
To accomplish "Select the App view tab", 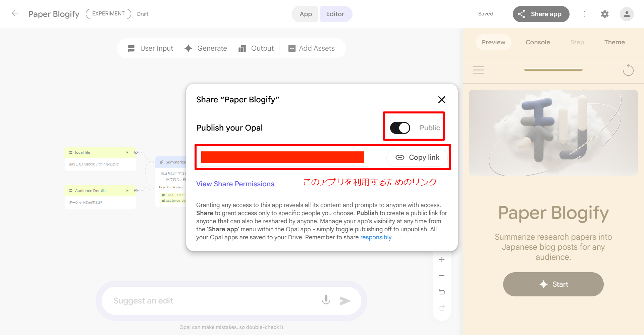I will (x=306, y=14).
